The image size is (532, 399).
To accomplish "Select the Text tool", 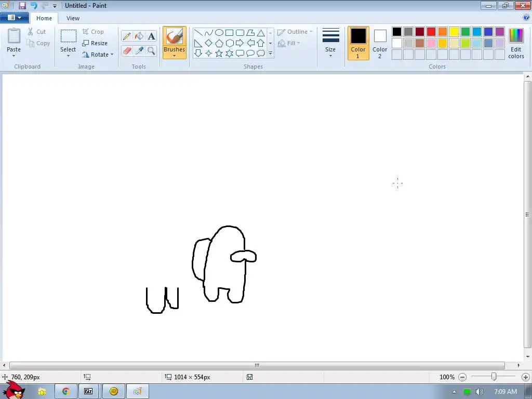I will tap(151, 36).
